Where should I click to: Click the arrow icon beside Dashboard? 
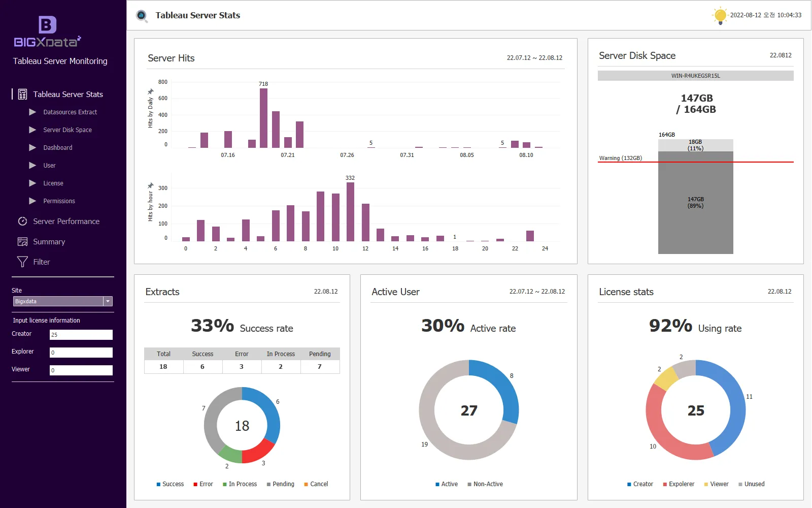pos(32,147)
